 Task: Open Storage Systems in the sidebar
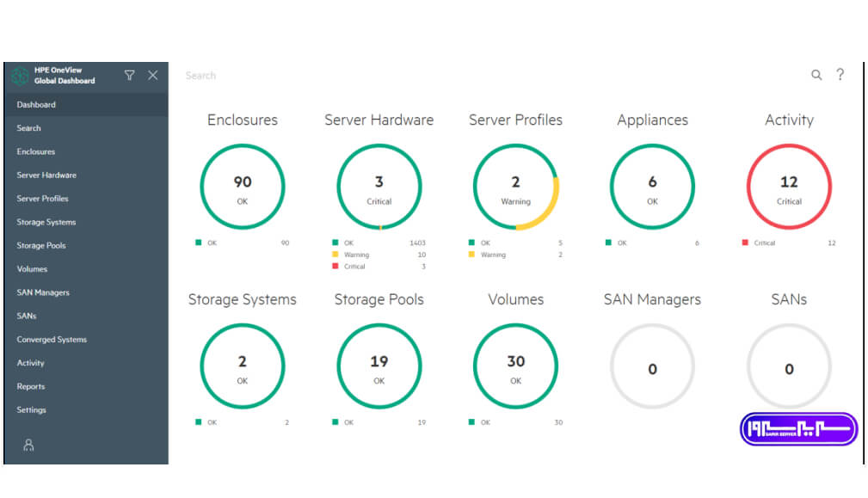46,222
